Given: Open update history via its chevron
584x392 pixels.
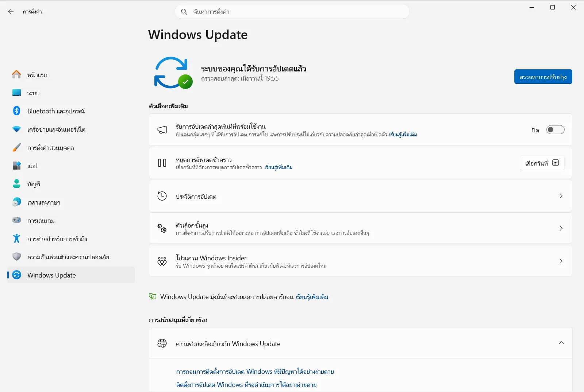Looking at the screenshot, I should click(x=561, y=196).
